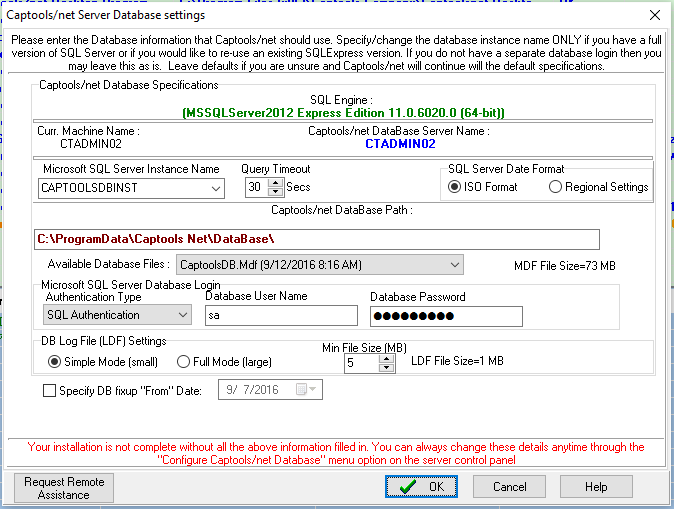Click the Microsoft SQL Server Database Login heading
The image size is (674, 509).
click(131, 285)
